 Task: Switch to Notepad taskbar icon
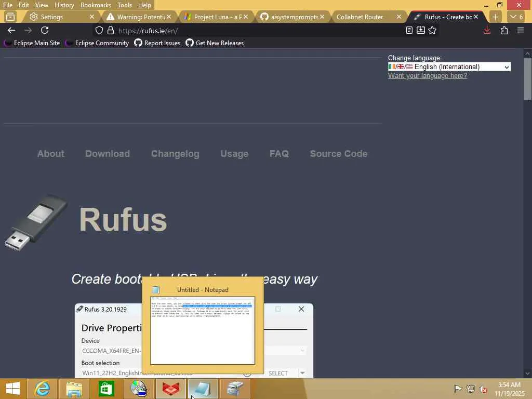tap(203, 389)
